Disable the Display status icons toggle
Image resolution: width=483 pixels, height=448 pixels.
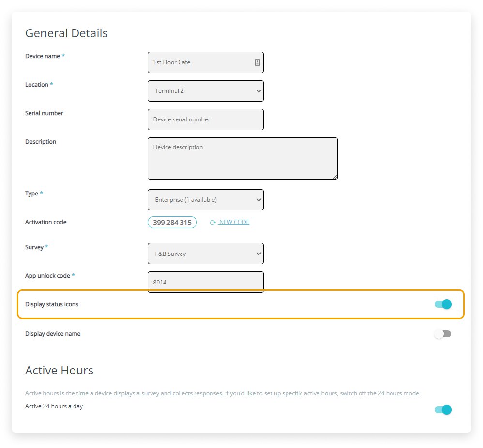click(443, 304)
